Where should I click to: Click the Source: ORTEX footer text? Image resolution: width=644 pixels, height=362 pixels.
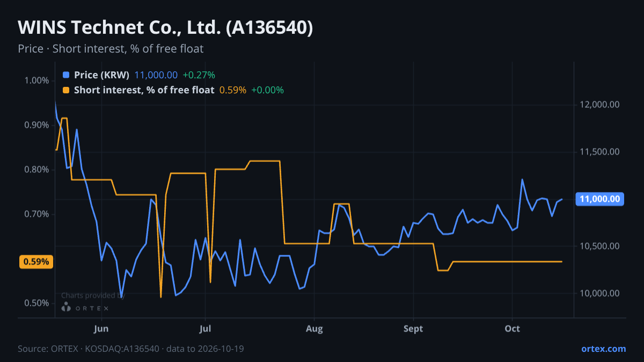tap(131, 349)
